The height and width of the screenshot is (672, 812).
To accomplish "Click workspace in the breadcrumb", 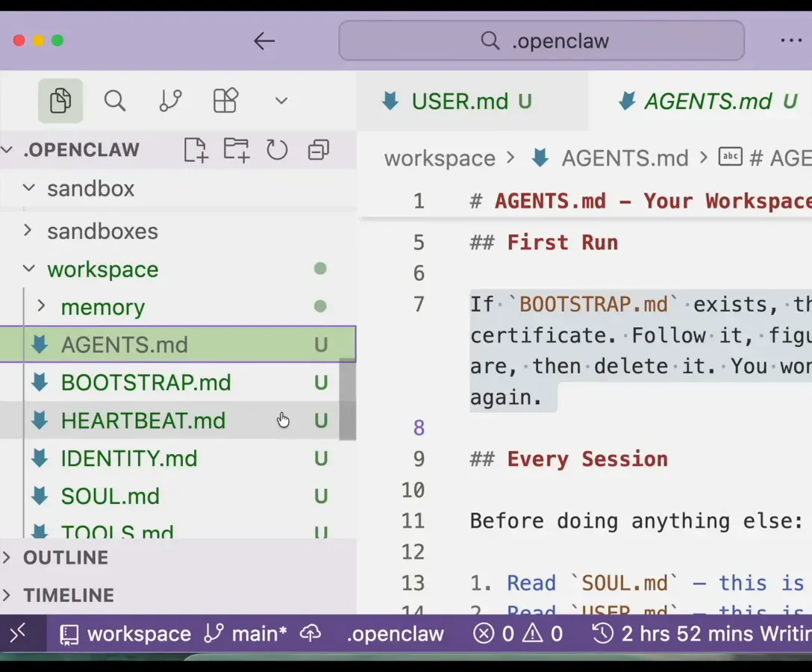I will 440,158.
